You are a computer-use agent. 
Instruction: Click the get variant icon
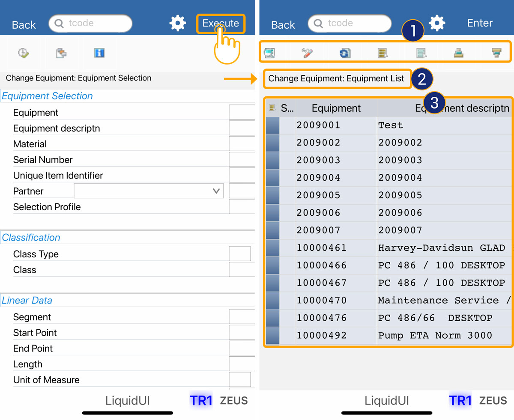coord(61,53)
